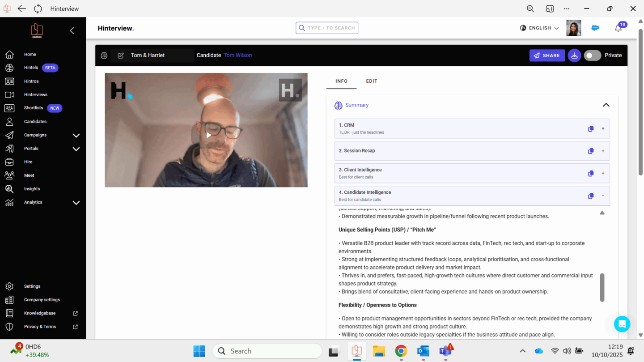Click the edit pencil beside Tom & Harriet
Image resolution: width=644 pixels, height=362 pixels.
[x=121, y=55]
